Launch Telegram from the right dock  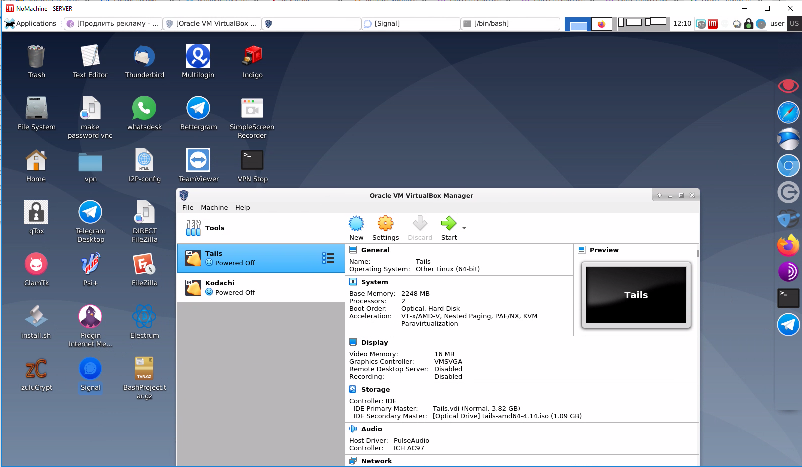[788, 325]
